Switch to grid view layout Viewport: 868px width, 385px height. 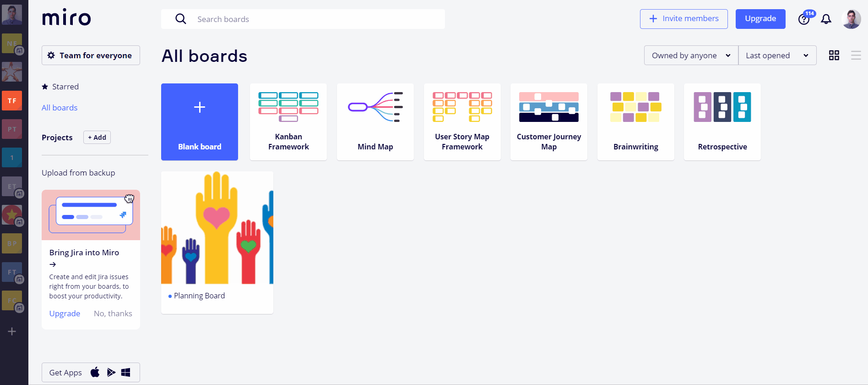(x=834, y=55)
